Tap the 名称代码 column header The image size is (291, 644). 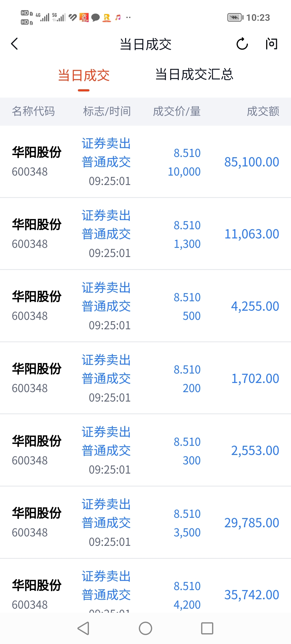(x=33, y=111)
